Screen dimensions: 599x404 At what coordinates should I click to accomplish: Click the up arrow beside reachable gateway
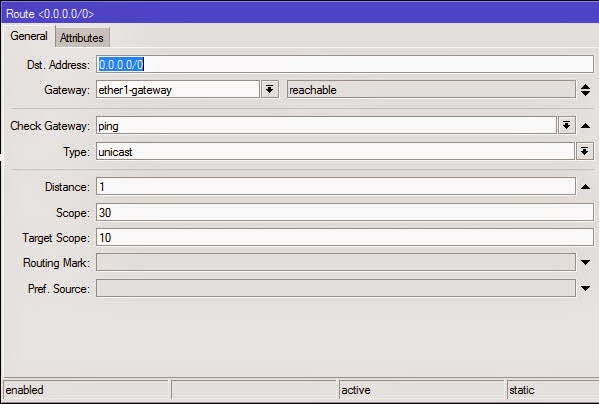[x=585, y=87]
